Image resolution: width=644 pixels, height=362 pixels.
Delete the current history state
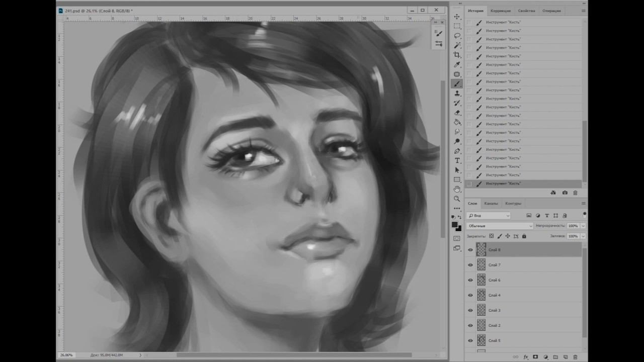tap(576, 193)
